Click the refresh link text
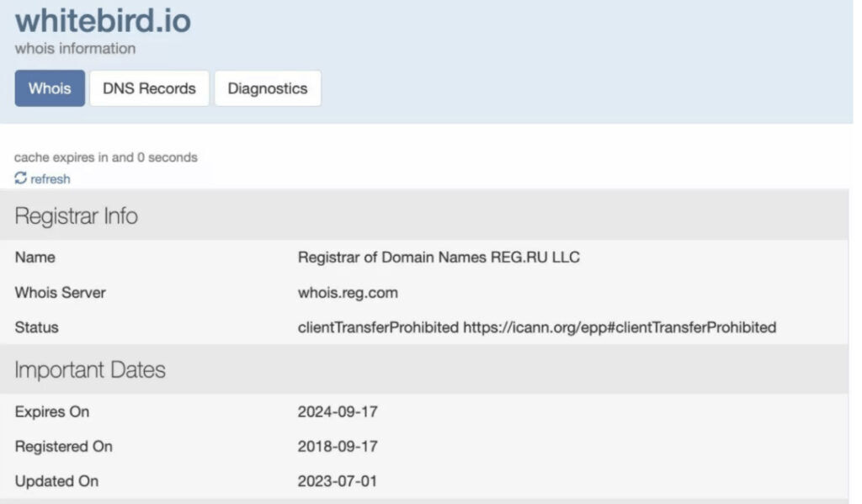Viewport: 862px width, 504px height. tap(51, 178)
